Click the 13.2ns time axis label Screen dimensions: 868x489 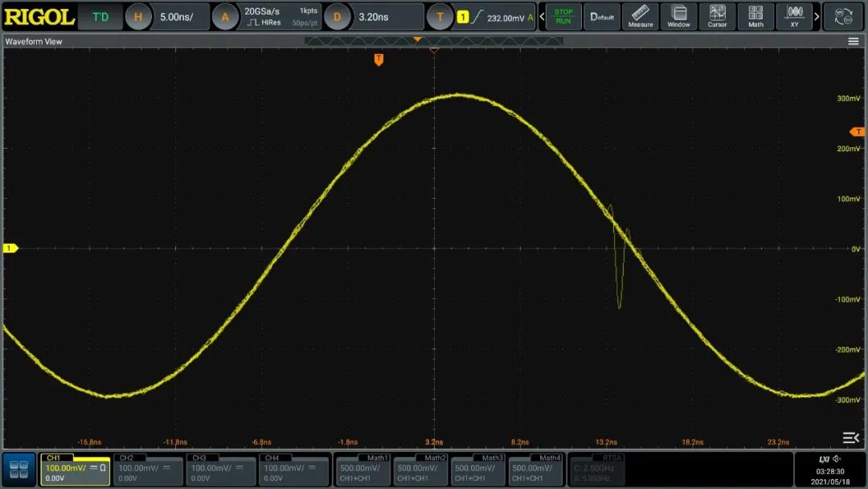tap(606, 442)
